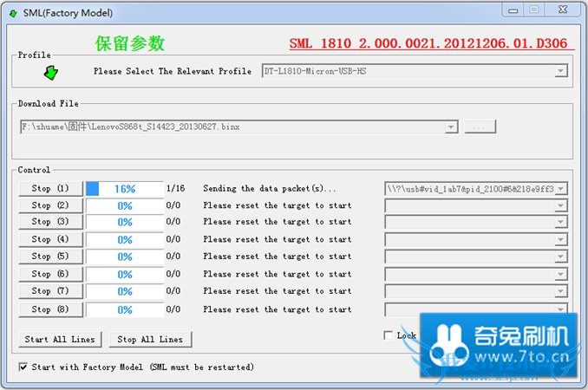Click the SML app icon in title bar
588x390 pixels.
coord(13,14)
